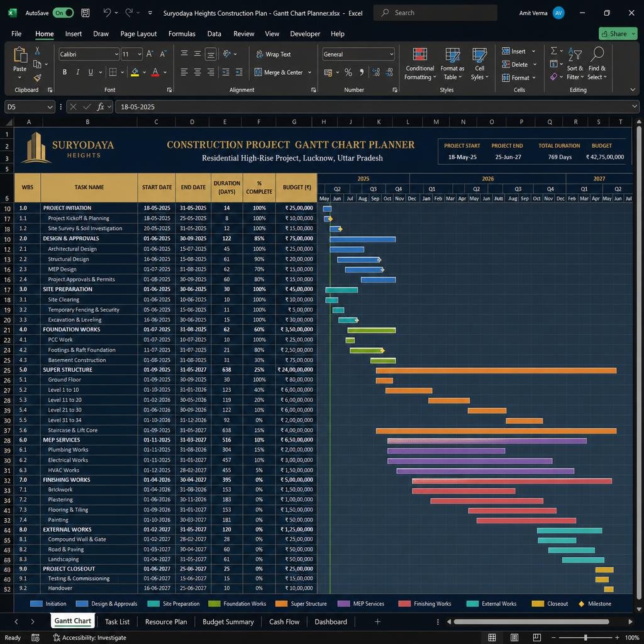
Task: Expand the Font Color dropdown arrow
Action: pyautogui.click(x=165, y=73)
